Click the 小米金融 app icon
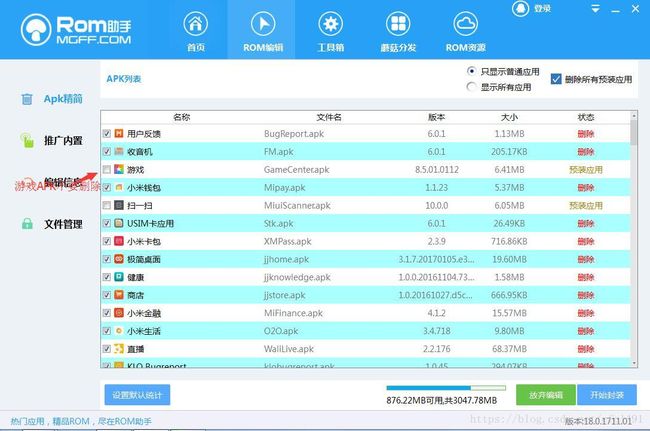Image resolution: width=650 pixels, height=431 pixels. click(119, 312)
